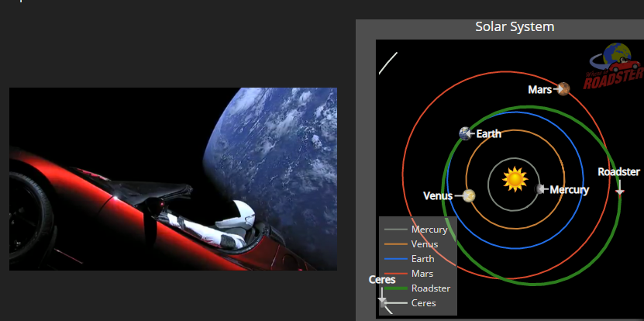
Task: Click the Earth planet icon
Action: point(465,133)
